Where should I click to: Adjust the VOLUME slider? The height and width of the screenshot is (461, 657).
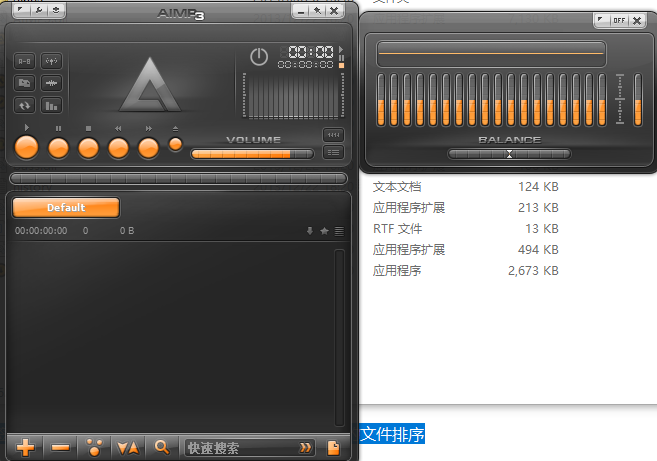coord(252,154)
